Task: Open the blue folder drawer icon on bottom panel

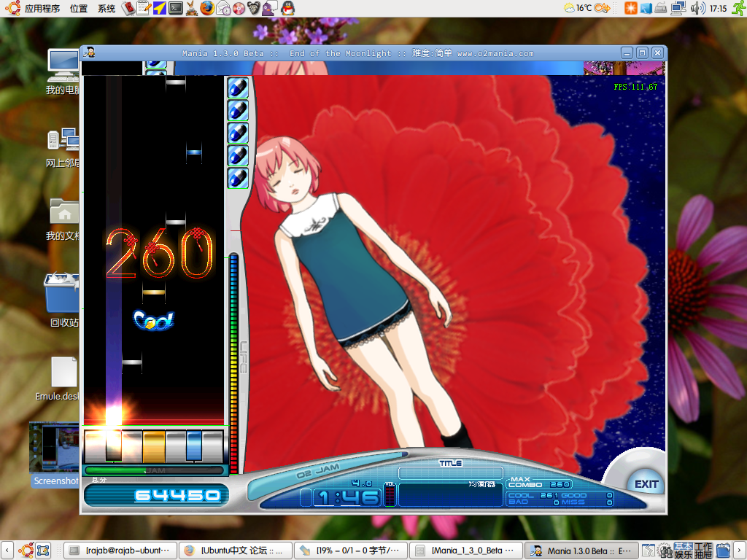Action: coord(724,551)
